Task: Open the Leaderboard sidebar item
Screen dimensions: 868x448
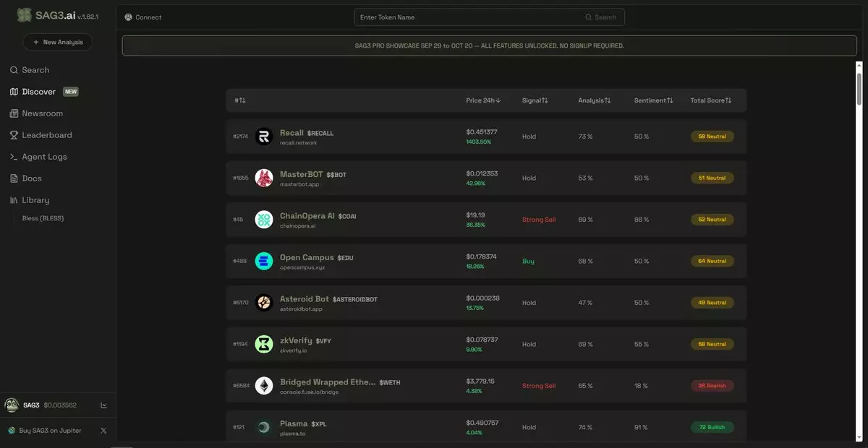Action: 46,135
